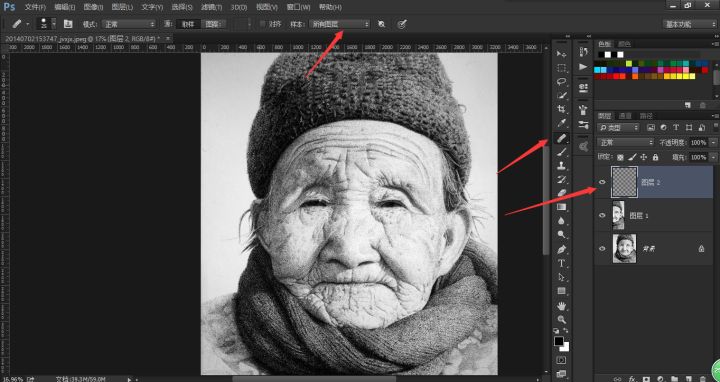720x382 pixels.
Task: Hide the 背景 layer
Action: point(602,248)
